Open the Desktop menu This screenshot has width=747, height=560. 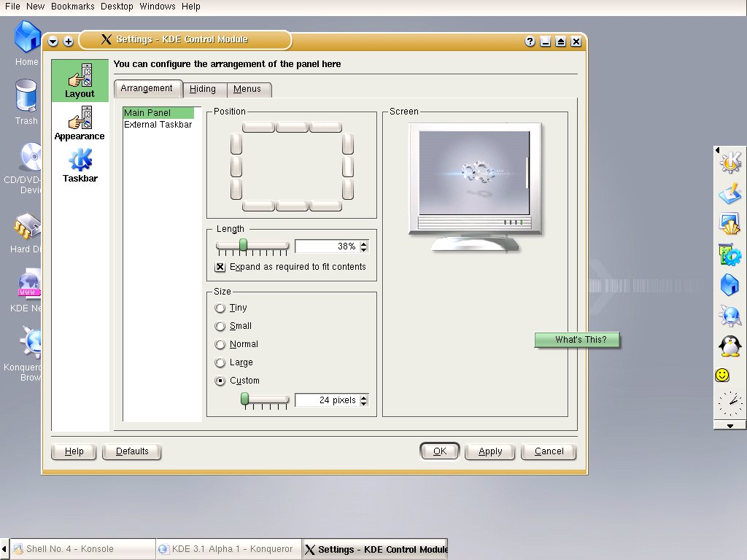(117, 7)
